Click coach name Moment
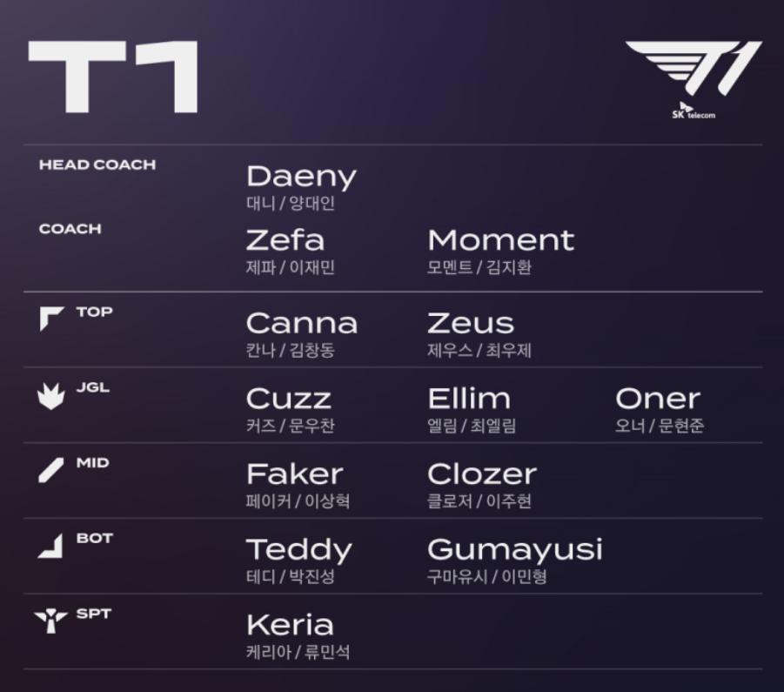The width and height of the screenshot is (784, 692). click(x=501, y=240)
